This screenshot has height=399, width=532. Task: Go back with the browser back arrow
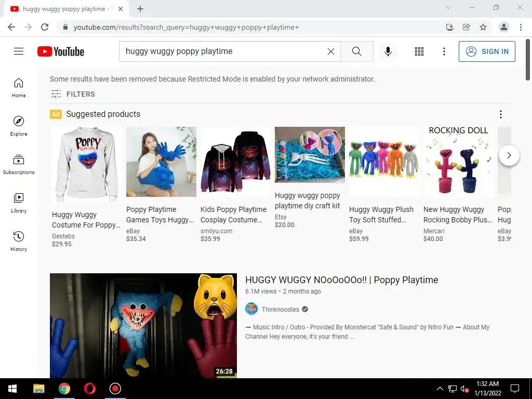click(11, 27)
